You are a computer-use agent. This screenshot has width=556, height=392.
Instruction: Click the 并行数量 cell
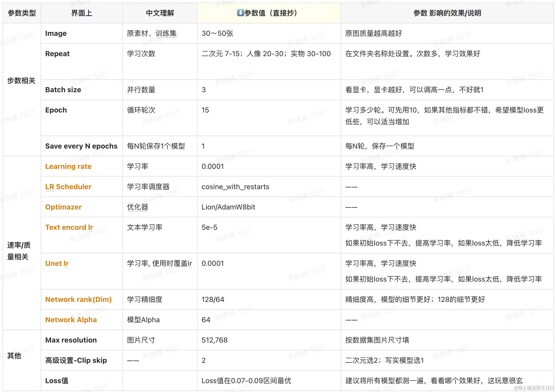tap(160, 90)
